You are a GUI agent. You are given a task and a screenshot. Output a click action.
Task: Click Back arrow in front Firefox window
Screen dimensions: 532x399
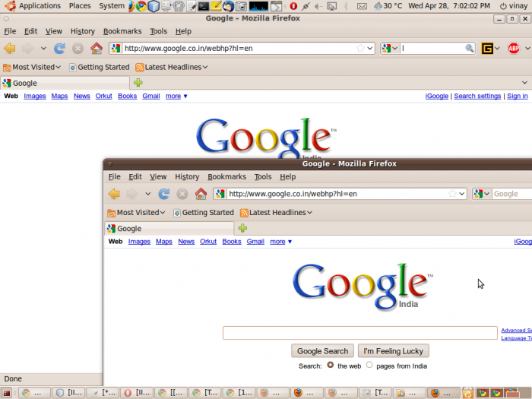(114, 194)
